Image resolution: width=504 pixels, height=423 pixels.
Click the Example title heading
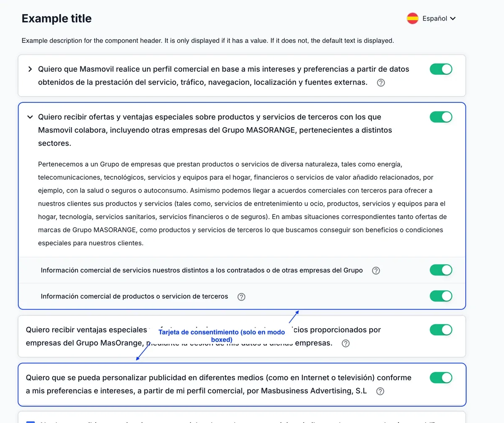[x=57, y=18]
